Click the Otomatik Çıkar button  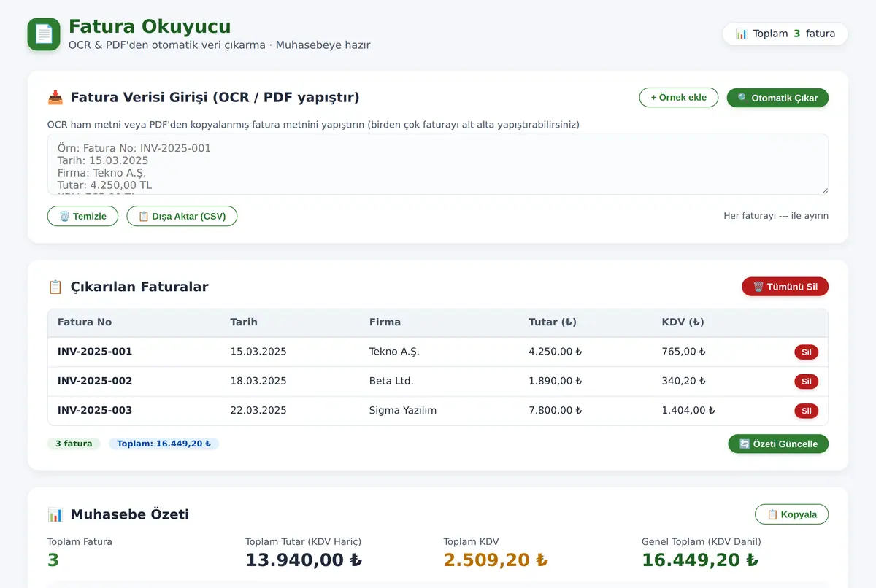[777, 98]
